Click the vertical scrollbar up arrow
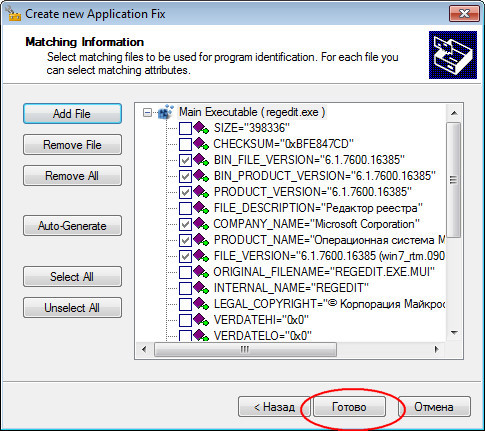This screenshot has height=431, width=485. point(454,113)
